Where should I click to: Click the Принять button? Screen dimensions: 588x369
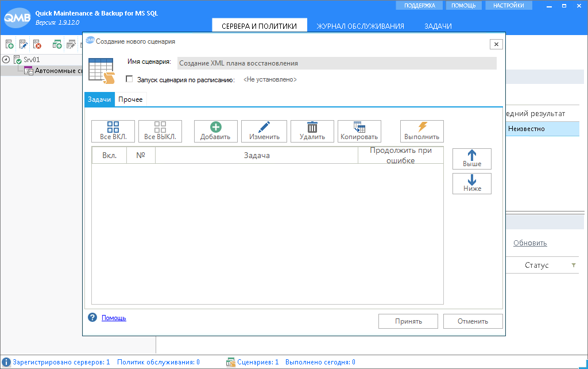(408, 321)
